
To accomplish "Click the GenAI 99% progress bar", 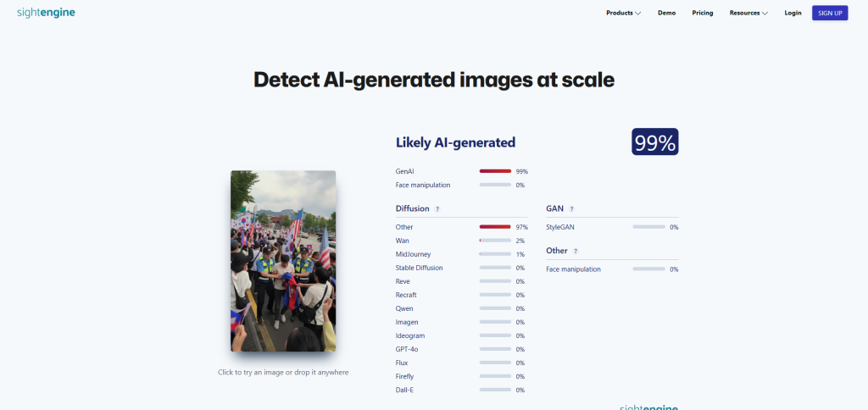I will coord(495,171).
